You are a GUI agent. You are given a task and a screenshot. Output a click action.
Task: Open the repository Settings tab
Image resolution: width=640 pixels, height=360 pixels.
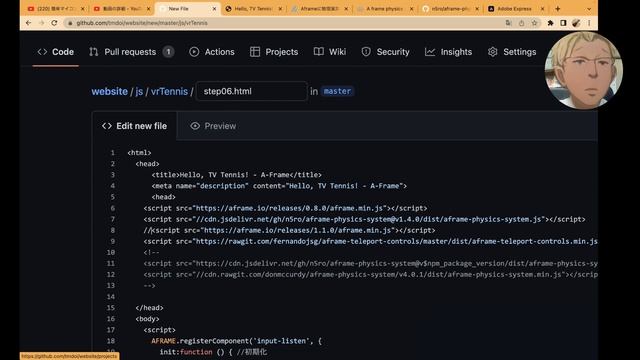[512, 52]
